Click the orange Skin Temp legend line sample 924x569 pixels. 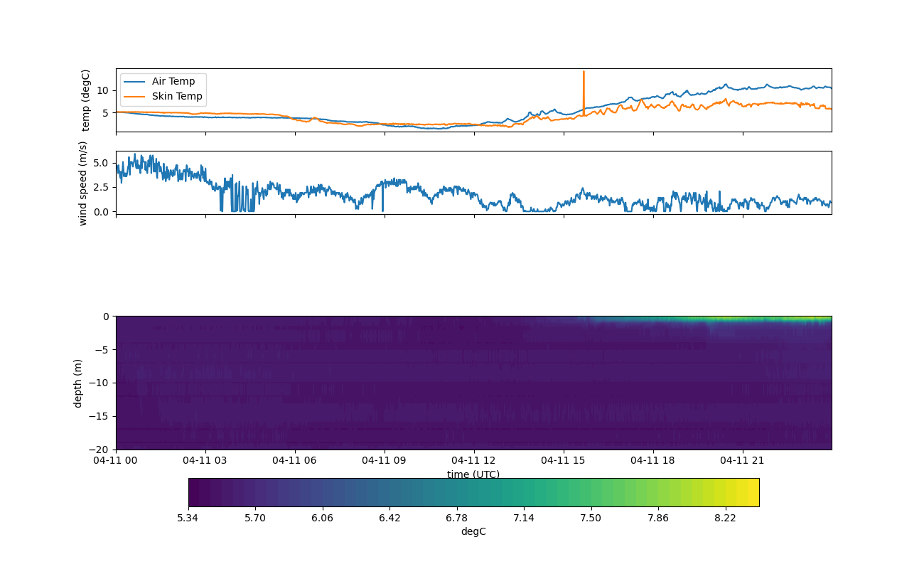[135, 96]
